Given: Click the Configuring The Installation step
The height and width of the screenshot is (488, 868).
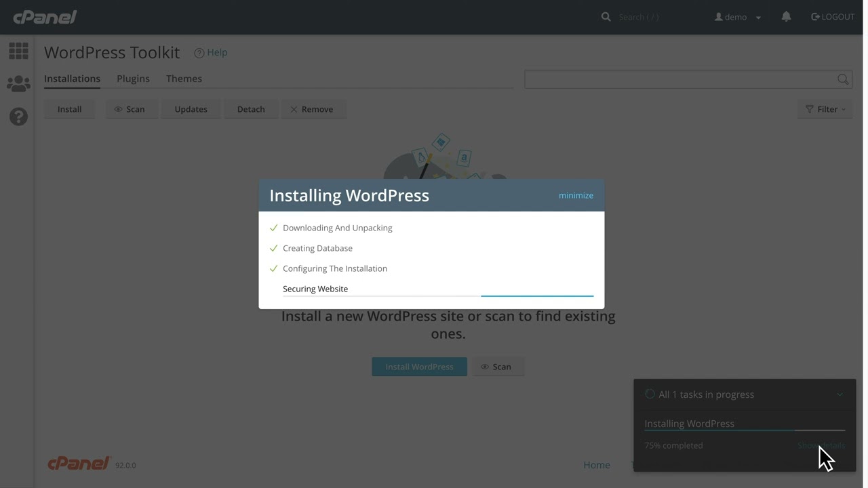Looking at the screenshot, I should (x=335, y=268).
